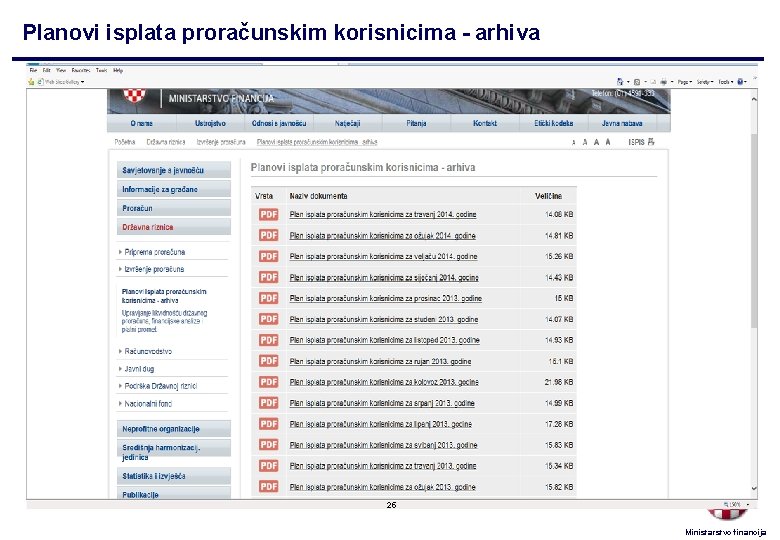Open the View menu
The image size is (780, 540).
point(61,71)
